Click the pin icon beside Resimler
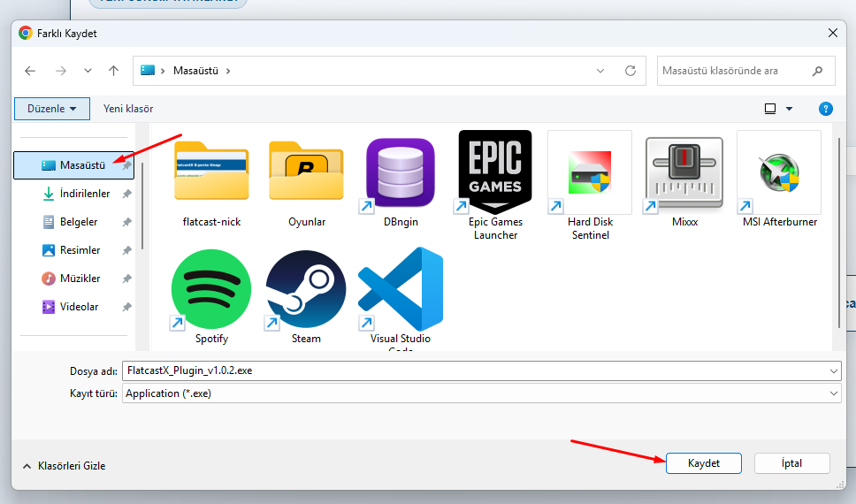Viewport: 856px width, 504px height. pos(126,250)
